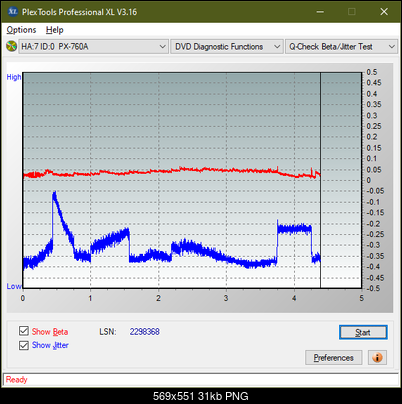The image size is (402, 404).
Task: Open the Help menu
Action: (55, 30)
